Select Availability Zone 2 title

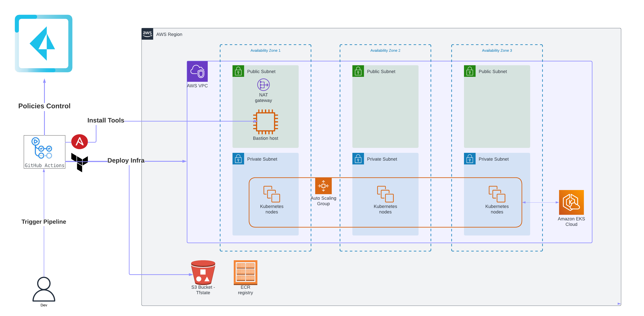pyautogui.click(x=385, y=50)
